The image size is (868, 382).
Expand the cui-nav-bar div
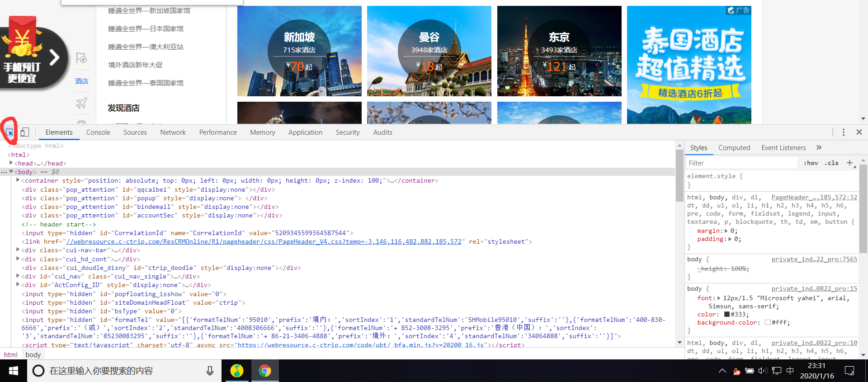[18, 250]
